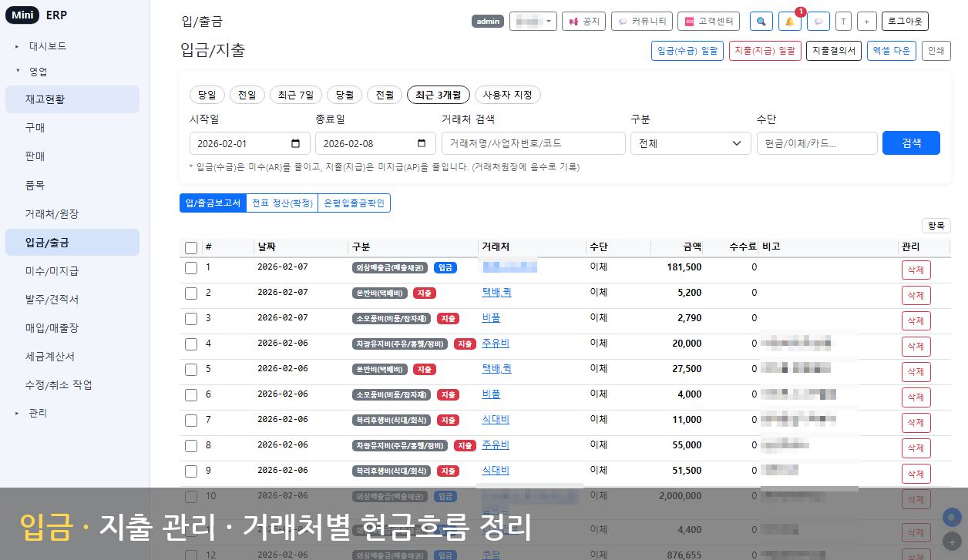Open 구매 in the sidebar
The image size is (968, 560).
tap(72, 128)
